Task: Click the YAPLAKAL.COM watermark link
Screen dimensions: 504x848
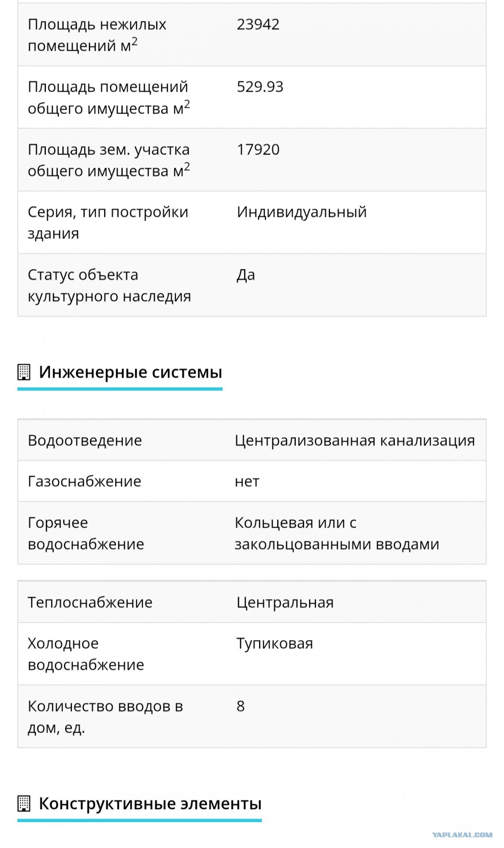Action: (462, 835)
